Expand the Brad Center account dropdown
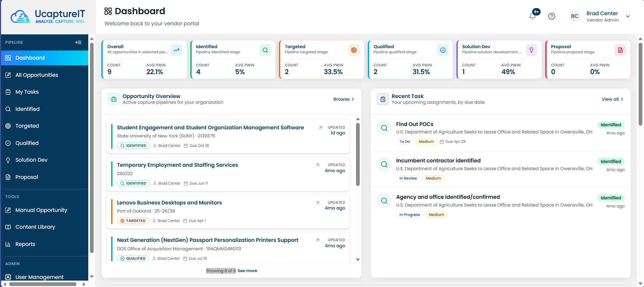Viewport: 644px width, 287px height. 628,16
